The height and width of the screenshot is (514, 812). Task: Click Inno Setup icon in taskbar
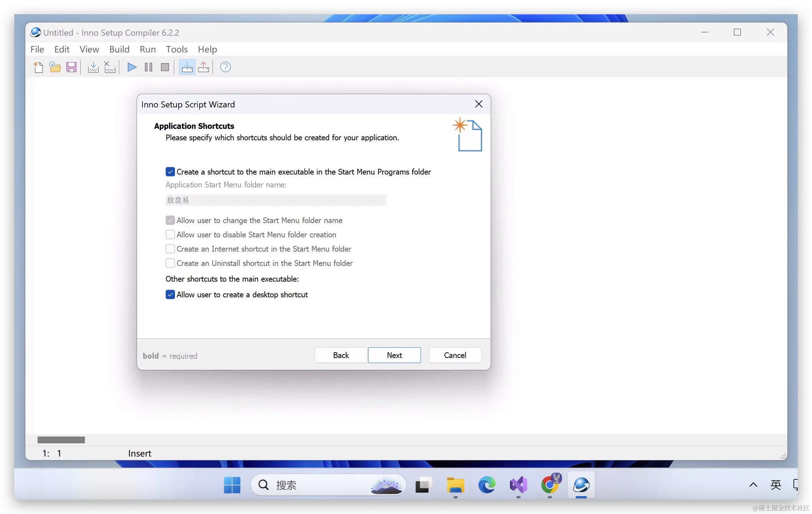[581, 485]
